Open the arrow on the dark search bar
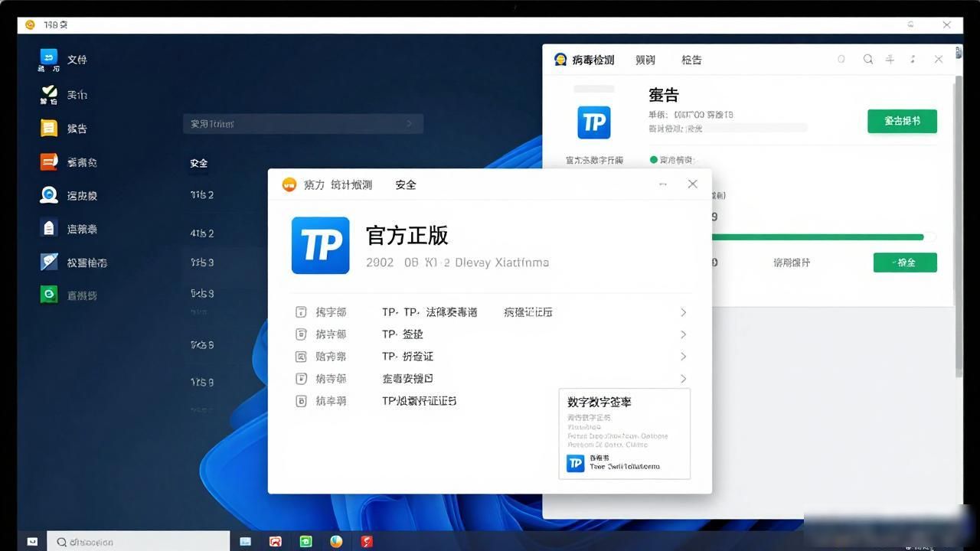Image resolution: width=980 pixels, height=551 pixels. point(410,124)
